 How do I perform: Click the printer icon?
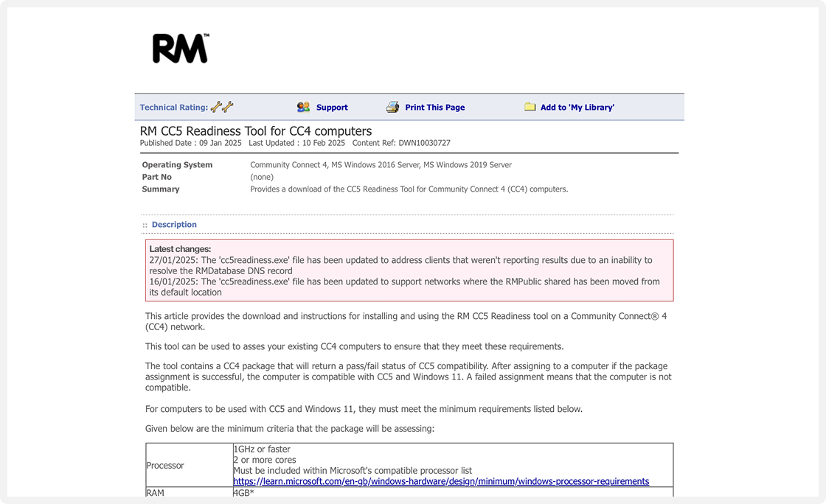(x=392, y=107)
